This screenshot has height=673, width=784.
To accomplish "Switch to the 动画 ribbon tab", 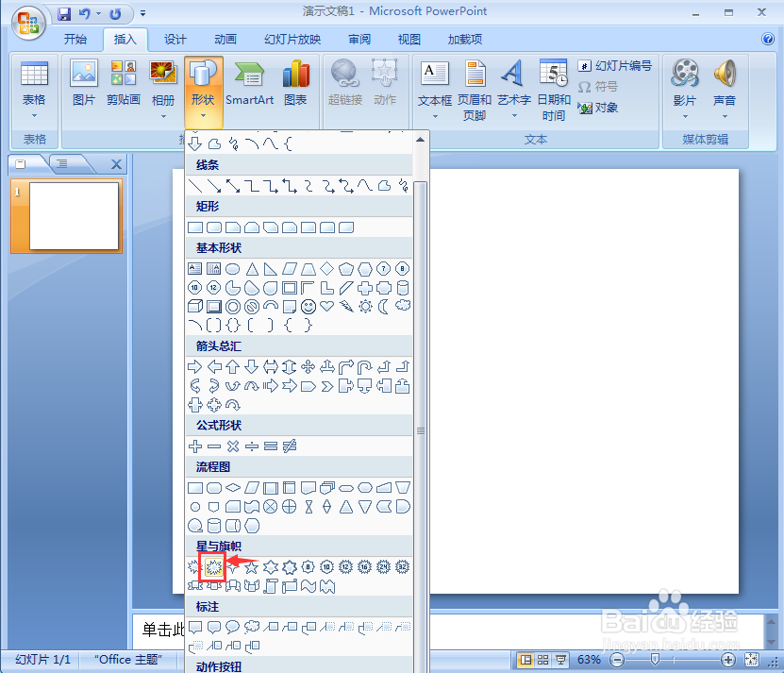I will 225,39.
